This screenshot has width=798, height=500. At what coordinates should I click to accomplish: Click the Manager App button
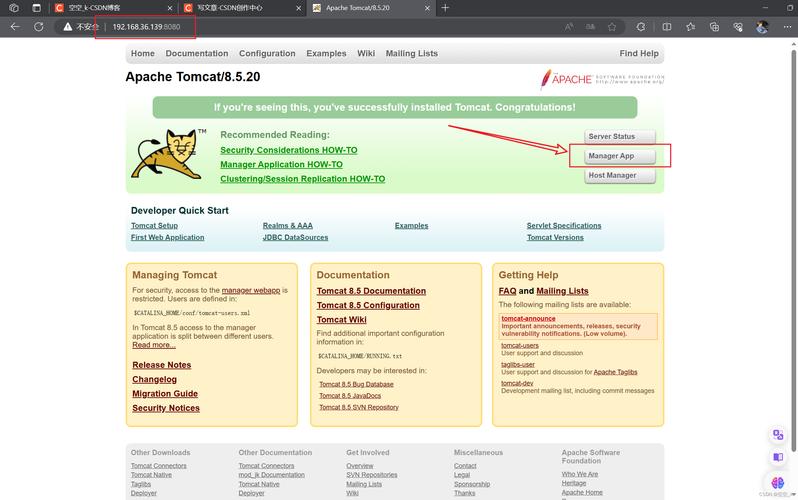coord(620,156)
